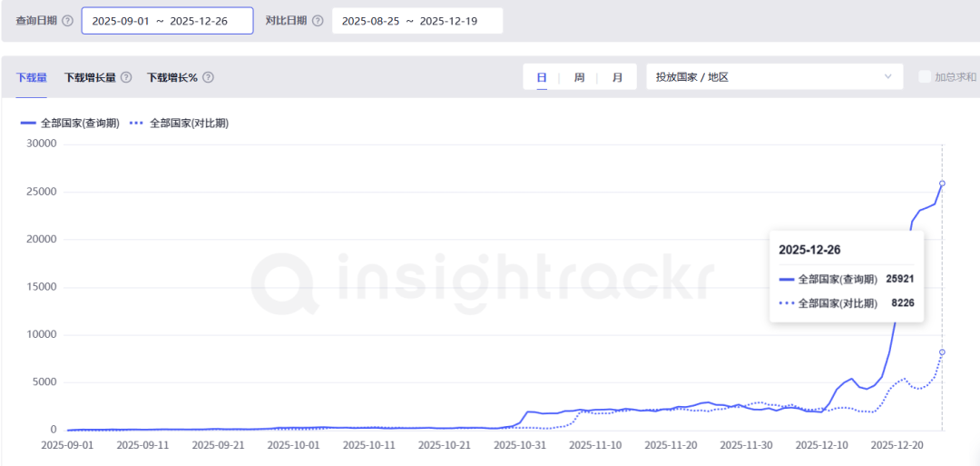Click help icon beside 下载增长量
This screenshot has width=980, height=466.
coord(126,77)
